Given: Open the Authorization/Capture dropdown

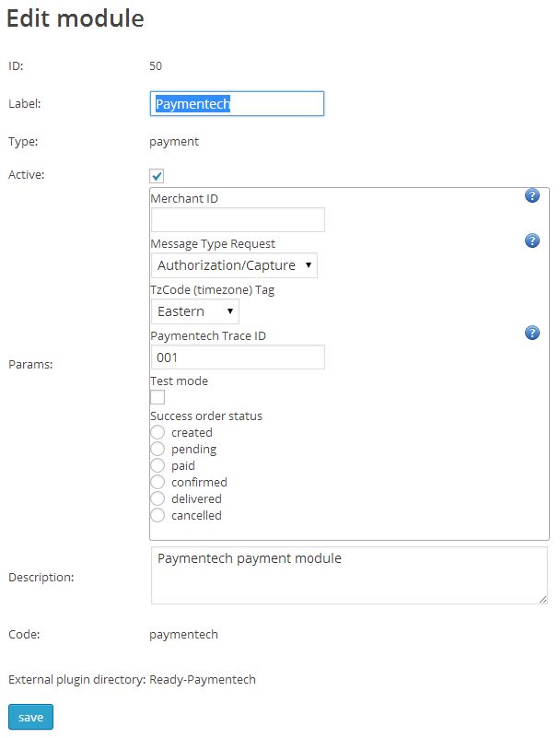Looking at the screenshot, I should (x=234, y=265).
